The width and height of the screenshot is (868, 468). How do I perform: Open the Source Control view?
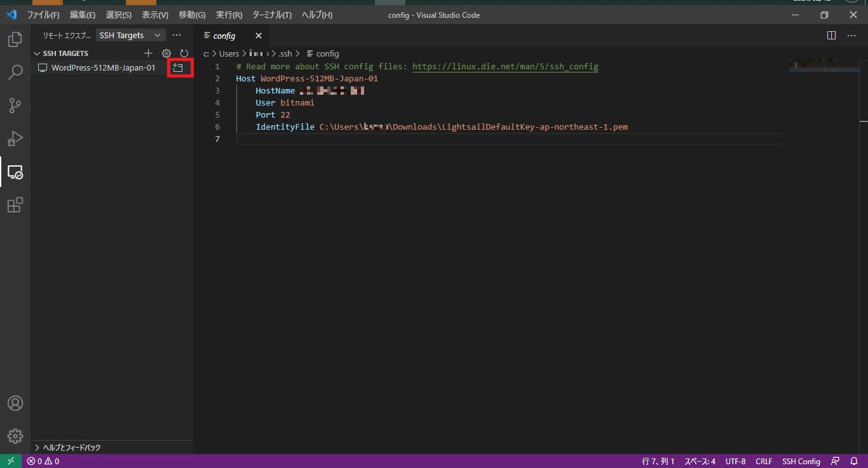click(15, 106)
